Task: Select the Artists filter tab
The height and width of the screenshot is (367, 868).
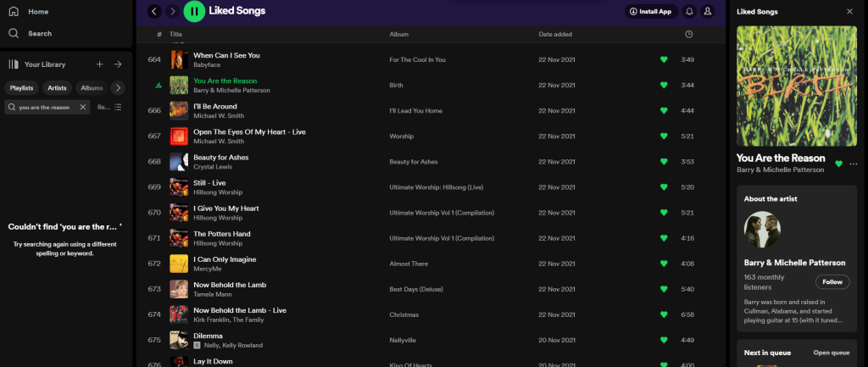Action: click(x=57, y=87)
